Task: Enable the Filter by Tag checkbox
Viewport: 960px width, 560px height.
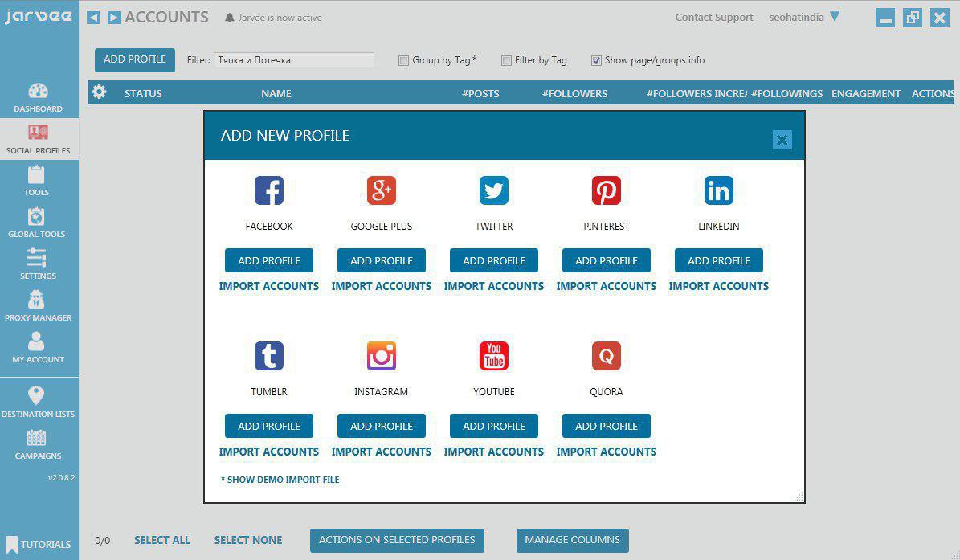Action: coord(506,60)
